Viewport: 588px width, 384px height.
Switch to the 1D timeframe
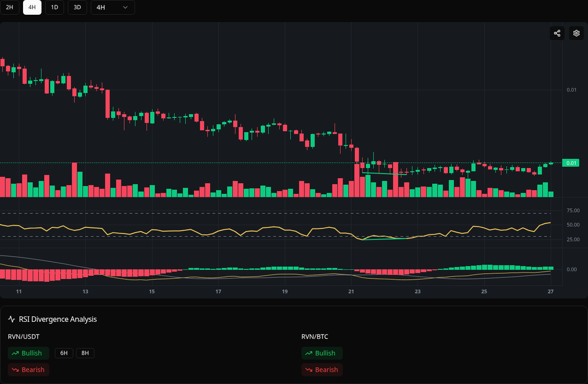pos(54,7)
